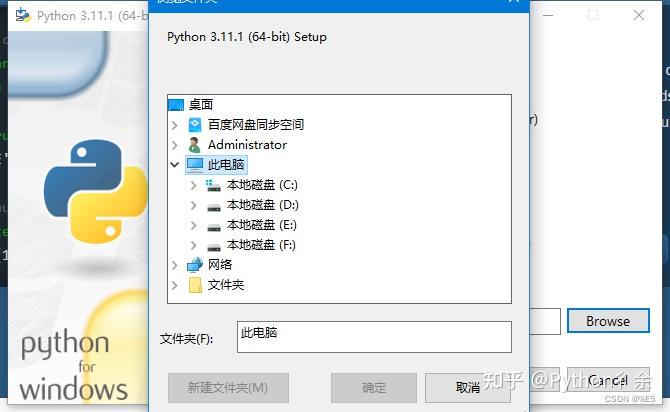
Task: Click the 确定 button
Action: tap(374, 388)
